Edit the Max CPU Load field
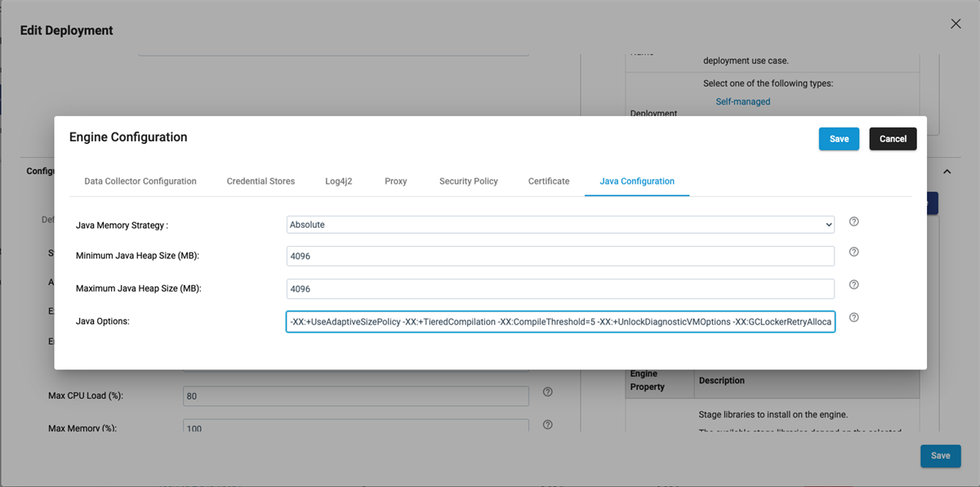The height and width of the screenshot is (487, 980). click(x=356, y=396)
